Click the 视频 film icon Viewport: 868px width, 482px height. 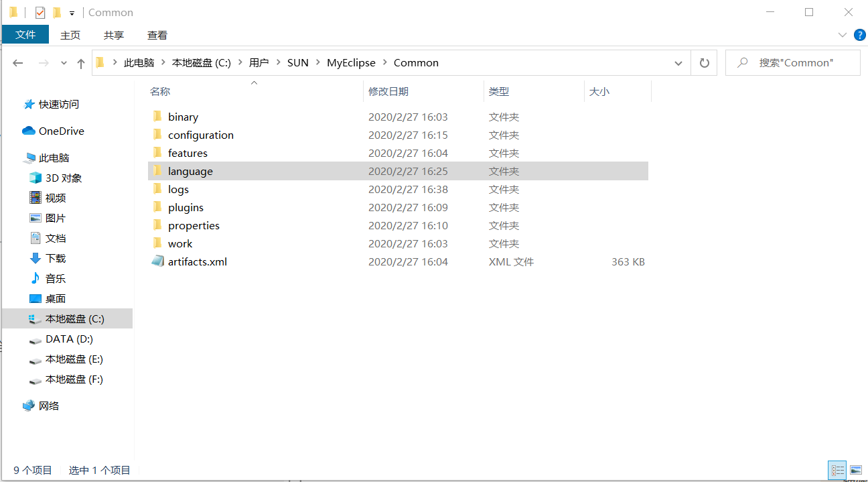(35, 198)
